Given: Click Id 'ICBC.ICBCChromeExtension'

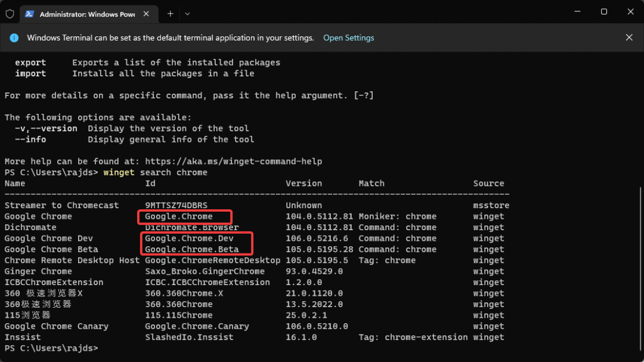Looking at the screenshot, I should point(208,282).
